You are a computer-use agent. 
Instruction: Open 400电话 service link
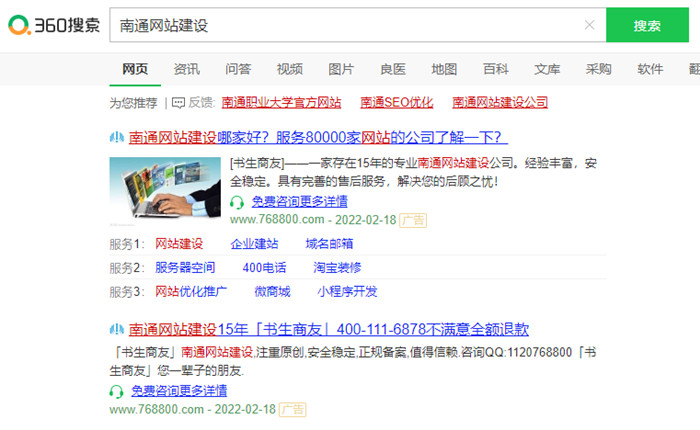pyautogui.click(x=264, y=267)
